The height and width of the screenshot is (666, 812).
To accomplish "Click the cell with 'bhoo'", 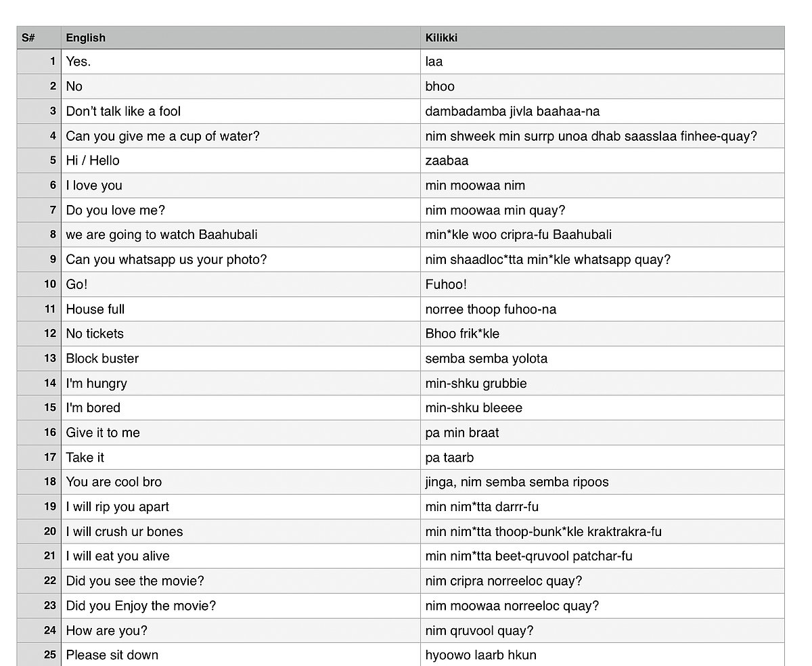I will click(602, 87).
